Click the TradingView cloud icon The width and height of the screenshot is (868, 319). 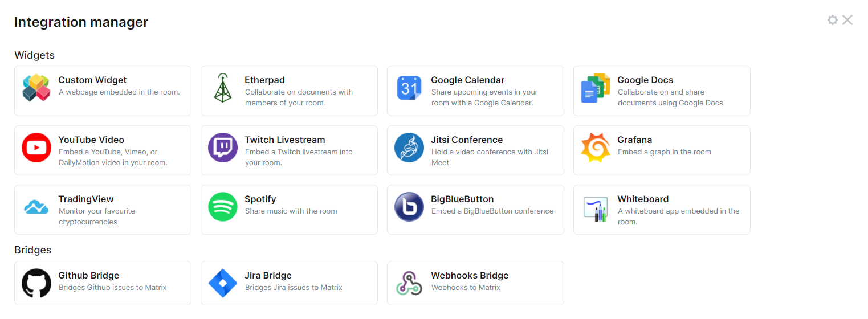(x=36, y=207)
